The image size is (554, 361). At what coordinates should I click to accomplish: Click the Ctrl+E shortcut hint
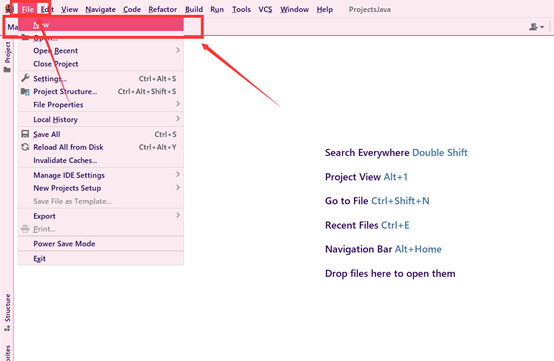[x=395, y=225]
